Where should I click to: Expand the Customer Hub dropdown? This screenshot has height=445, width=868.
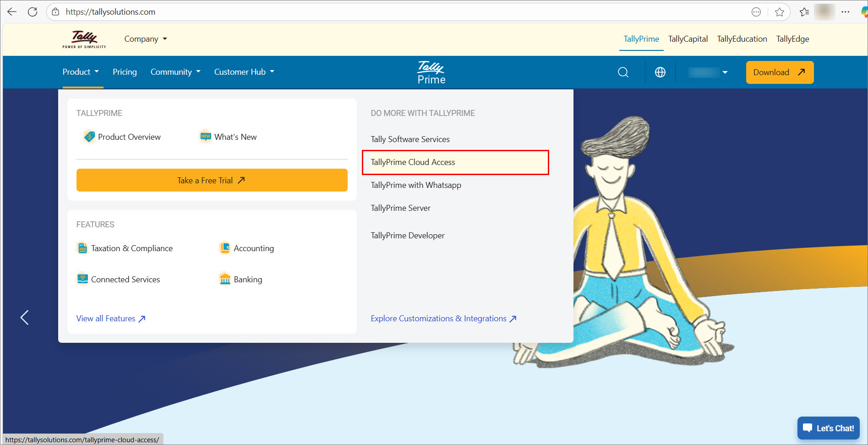pos(244,72)
